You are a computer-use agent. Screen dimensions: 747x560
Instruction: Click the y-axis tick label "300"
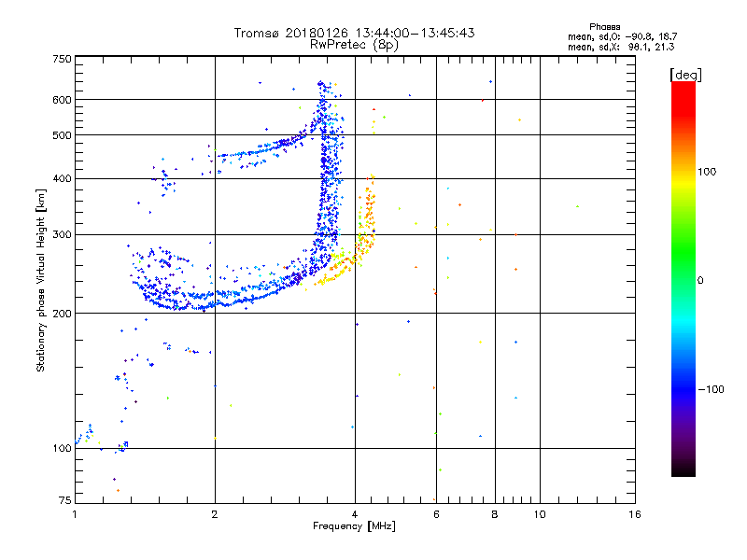pyautogui.click(x=62, y=235)
